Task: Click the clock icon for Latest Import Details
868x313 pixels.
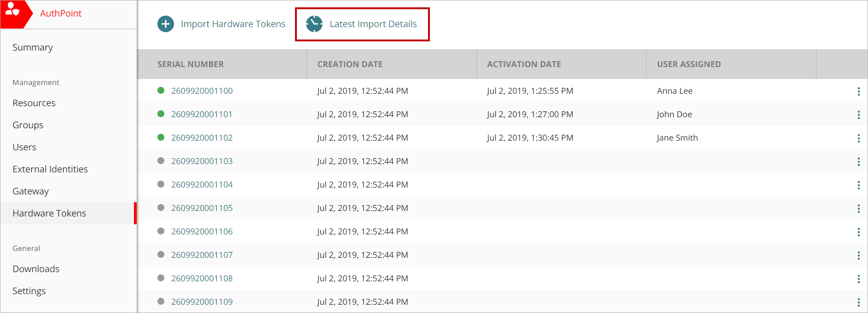Action: pyautogui.click(x=314, y=24)
